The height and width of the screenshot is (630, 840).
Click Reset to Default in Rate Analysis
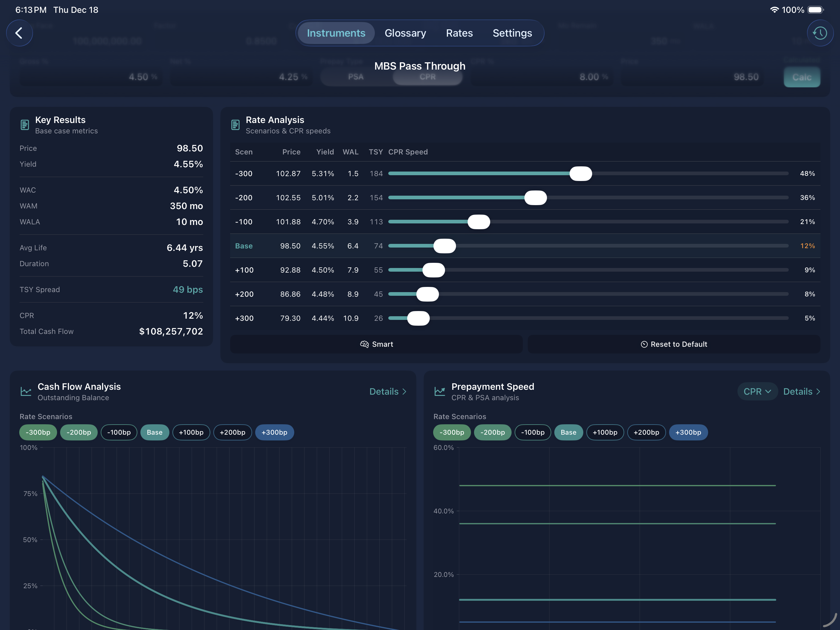[x=674, y=344]
